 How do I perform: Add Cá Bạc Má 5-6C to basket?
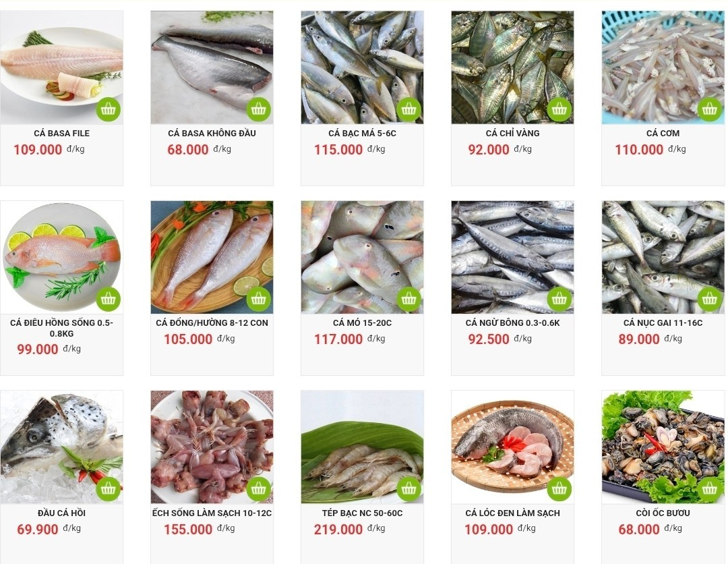(409, 109)
